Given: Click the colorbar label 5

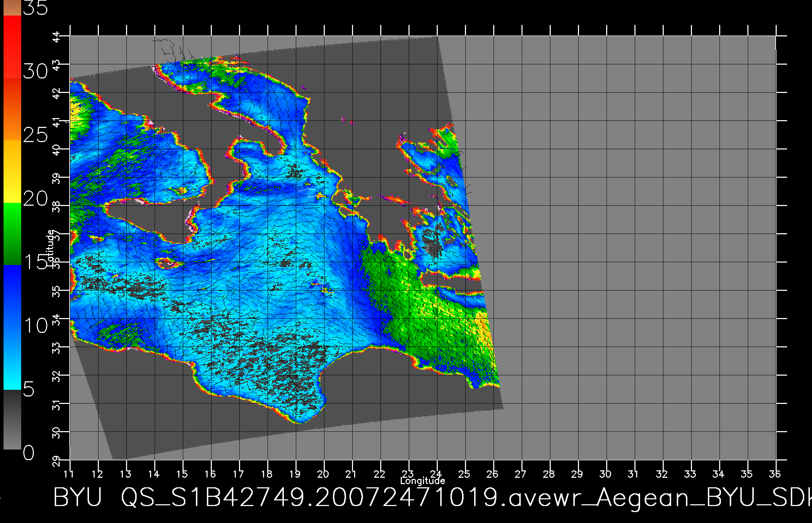Looking at the screenshot, I should coord(29,389).
